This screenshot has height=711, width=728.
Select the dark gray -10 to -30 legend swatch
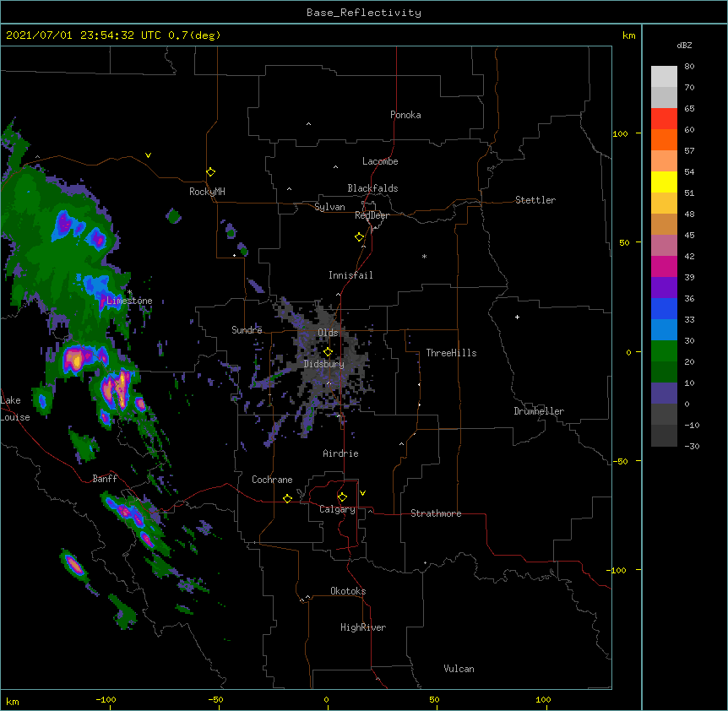[664, 436]
